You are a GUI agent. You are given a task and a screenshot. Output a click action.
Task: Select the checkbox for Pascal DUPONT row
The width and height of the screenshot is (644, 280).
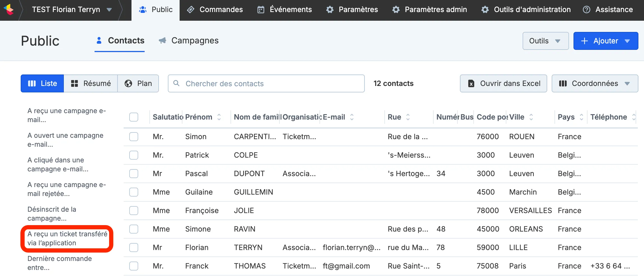(x=134, y=174)
